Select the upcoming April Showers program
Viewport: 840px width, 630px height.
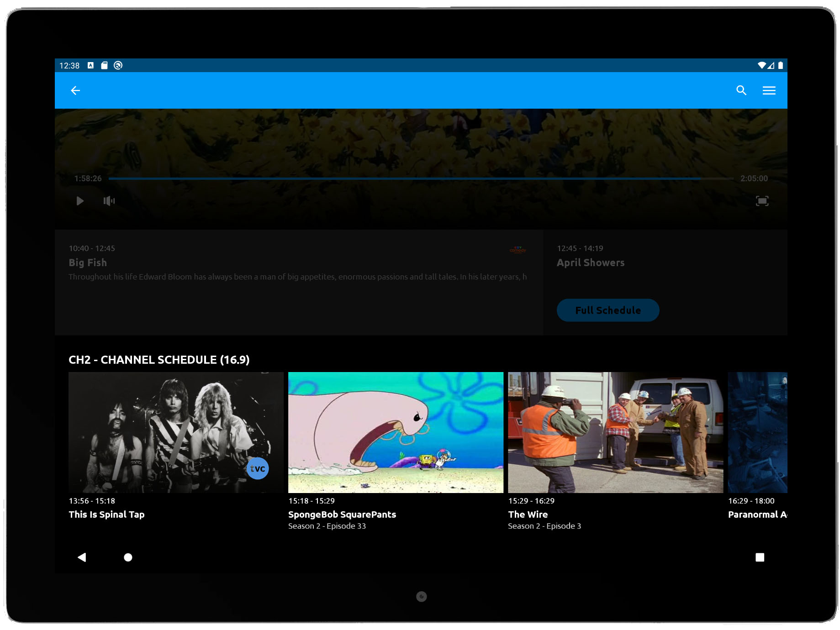click(x=591, y=262)
